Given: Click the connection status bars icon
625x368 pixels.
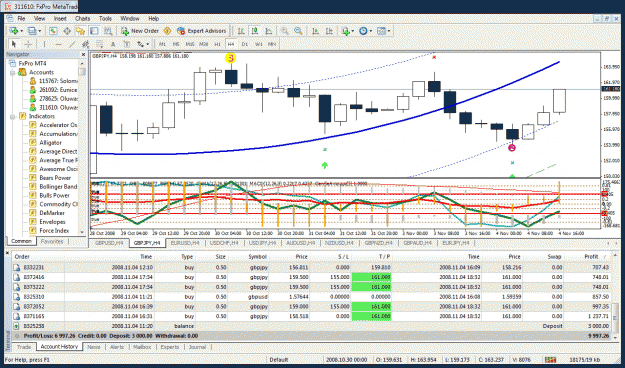Looking at the screenshot, I should (x=550, y=359).
